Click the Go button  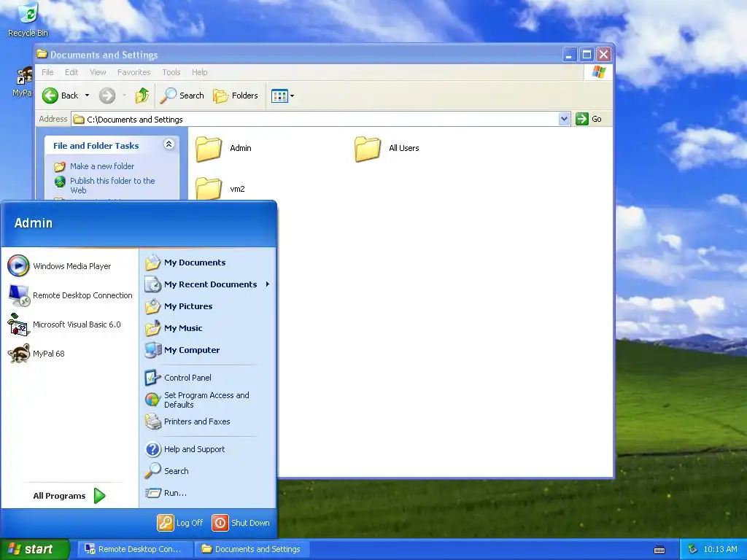(x=589, y=119)
